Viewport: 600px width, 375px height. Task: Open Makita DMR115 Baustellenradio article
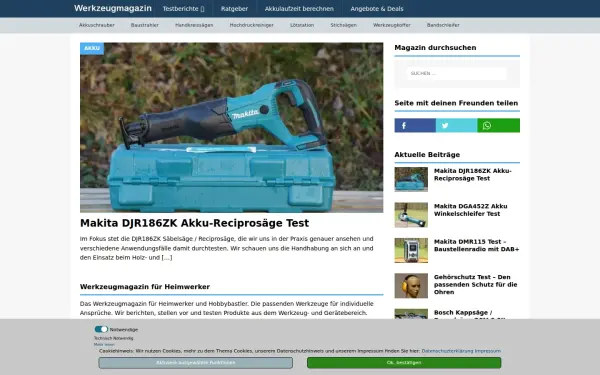[x=476, y=245]
